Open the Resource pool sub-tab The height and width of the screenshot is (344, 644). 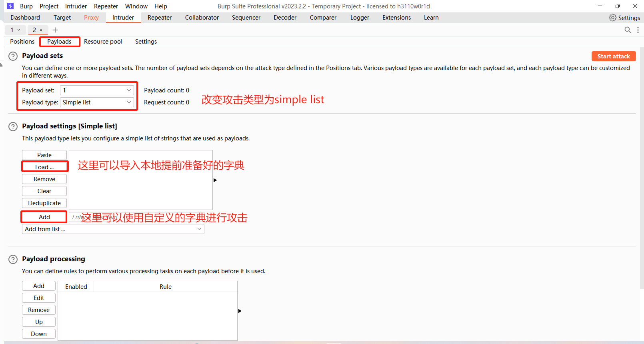pos(103,42)
